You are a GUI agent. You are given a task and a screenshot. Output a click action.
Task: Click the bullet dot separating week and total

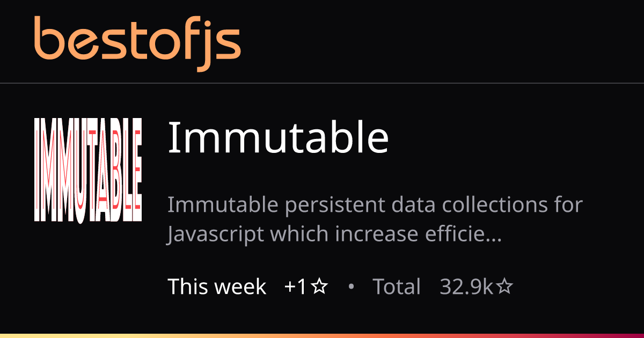[351, 287]
